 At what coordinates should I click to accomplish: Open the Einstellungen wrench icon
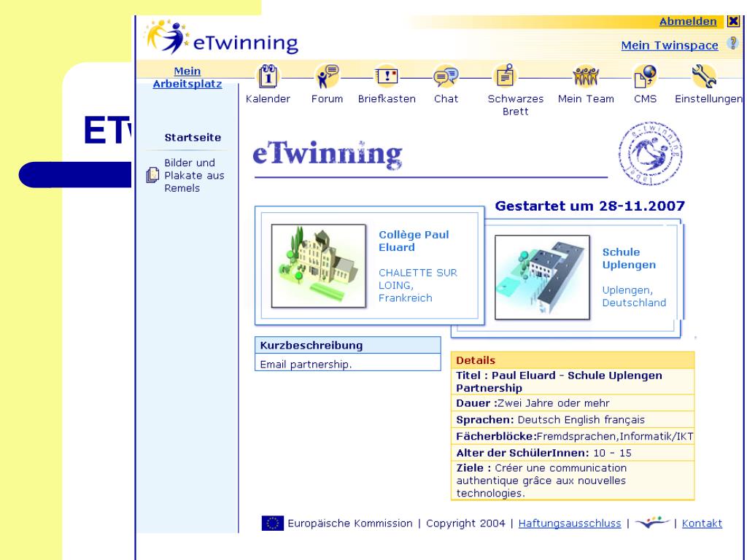coord(704,76)
